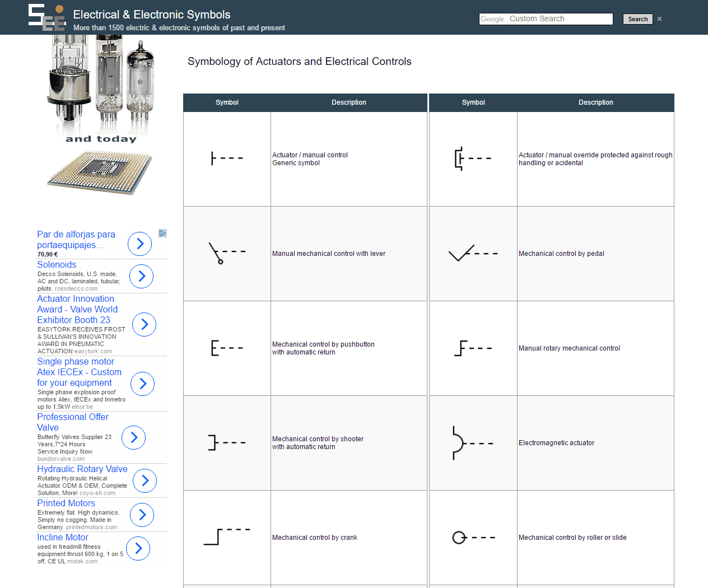
Task: Click the roller or slide control symbol
Action: (x=473, y=538)
